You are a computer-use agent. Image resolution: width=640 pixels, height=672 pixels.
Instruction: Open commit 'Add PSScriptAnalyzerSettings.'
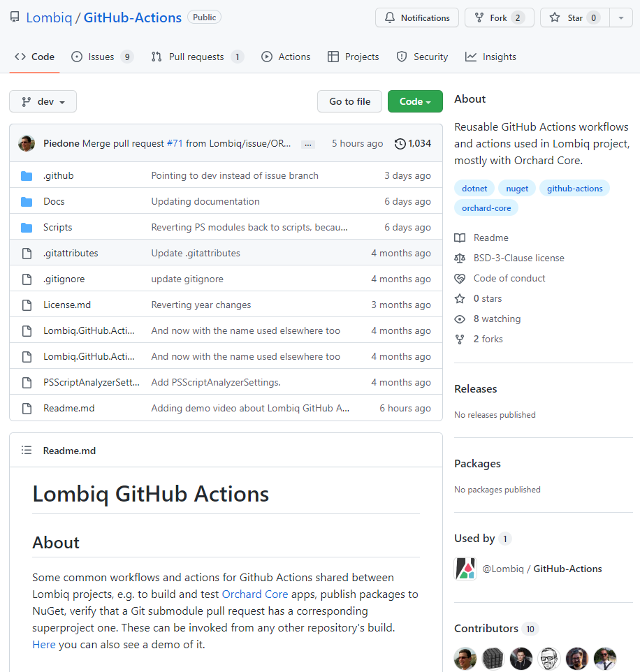216,382
